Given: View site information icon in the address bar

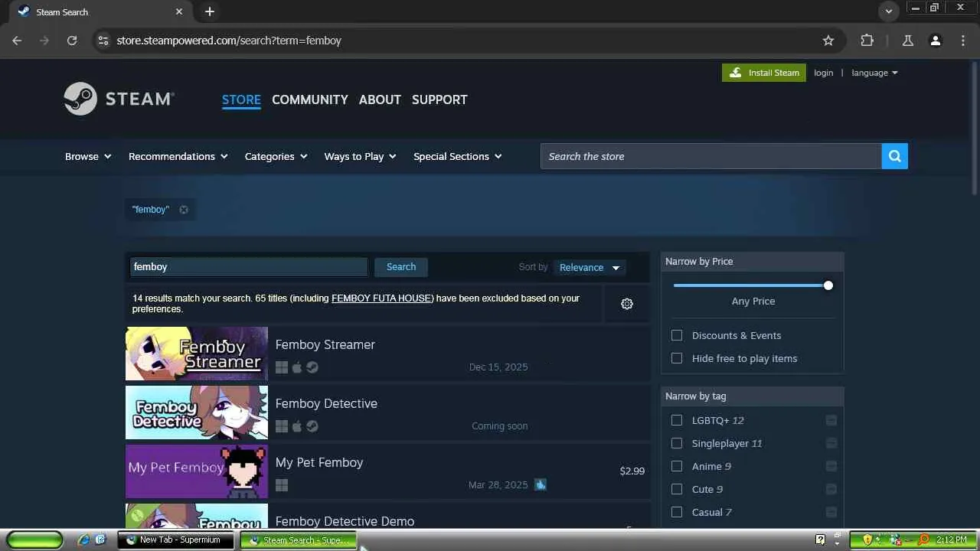Looking at the screenshot, I should [103, 41].
